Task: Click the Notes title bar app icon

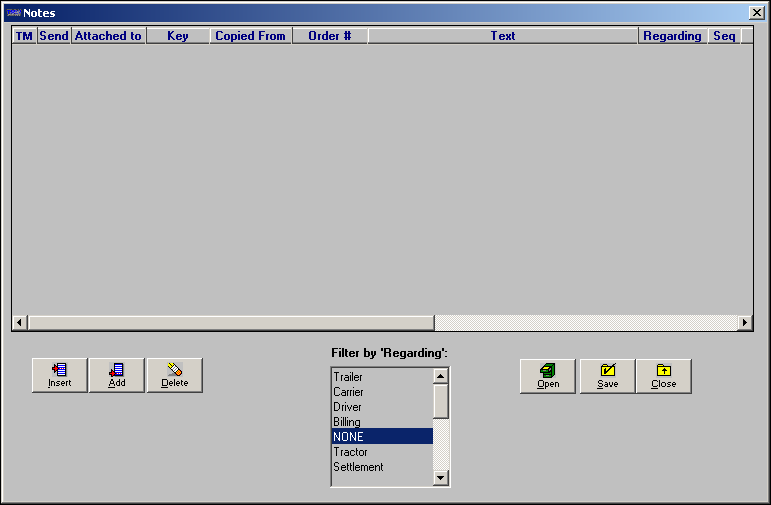Action: pyautogui.click(x=13, y=13)
